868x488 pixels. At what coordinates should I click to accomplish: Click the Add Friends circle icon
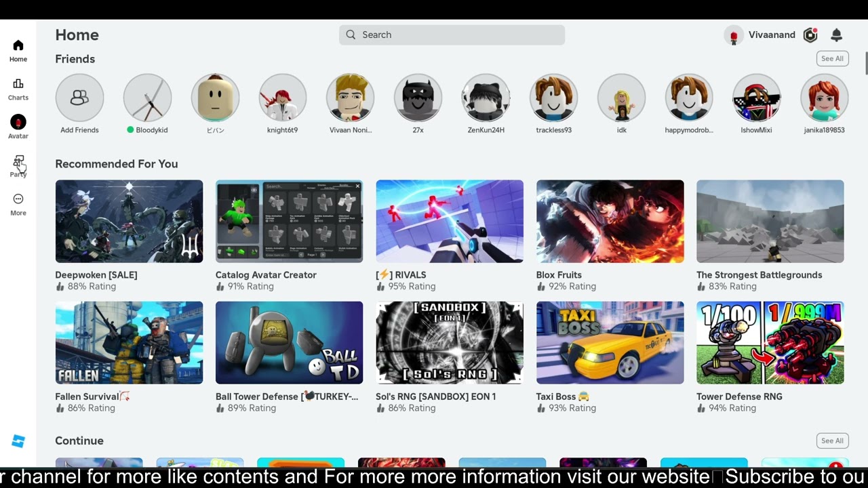tap(79, 98)
